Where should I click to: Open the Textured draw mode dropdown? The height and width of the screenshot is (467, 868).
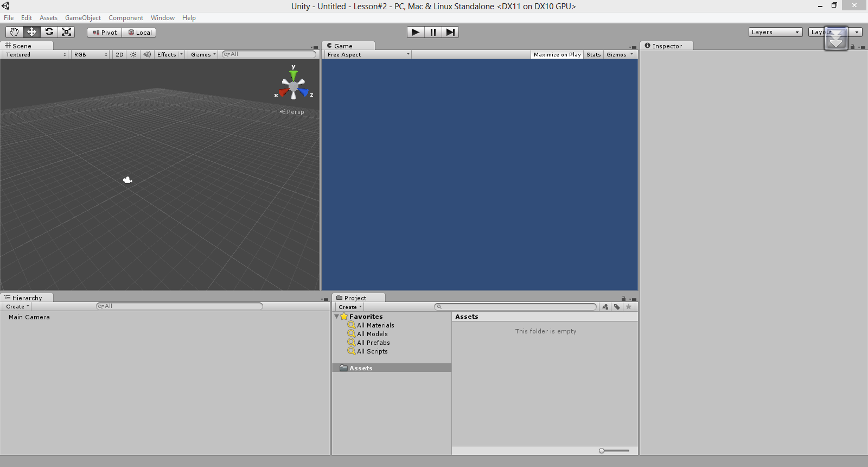(36, 54)
